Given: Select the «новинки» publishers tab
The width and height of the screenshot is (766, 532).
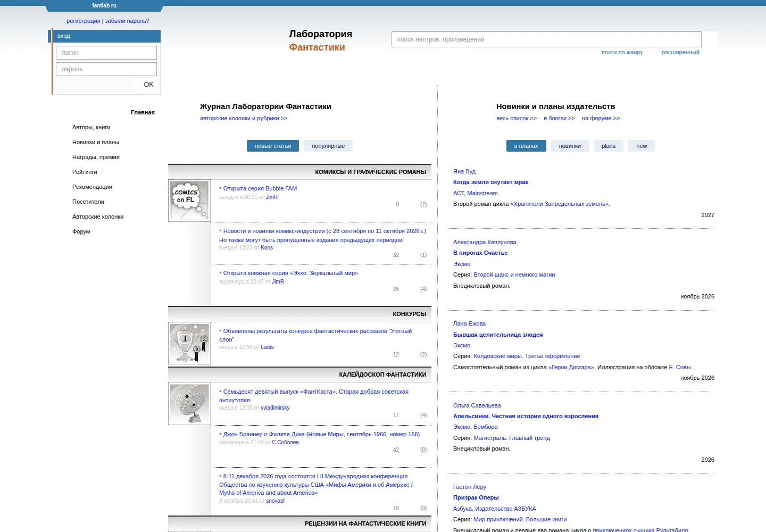Looking at the screenshot, I should coord(570,146).
